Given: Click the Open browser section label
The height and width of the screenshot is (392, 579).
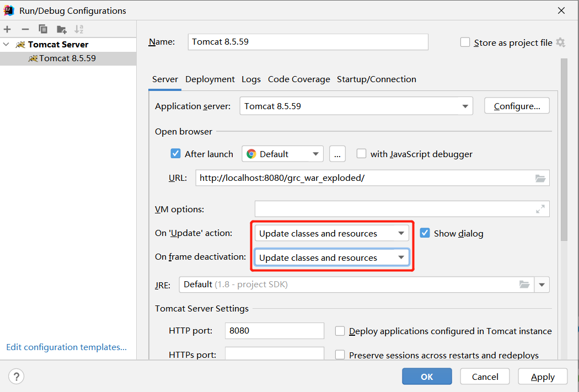Looking at the screenshot, I should (x=184, y=131).
